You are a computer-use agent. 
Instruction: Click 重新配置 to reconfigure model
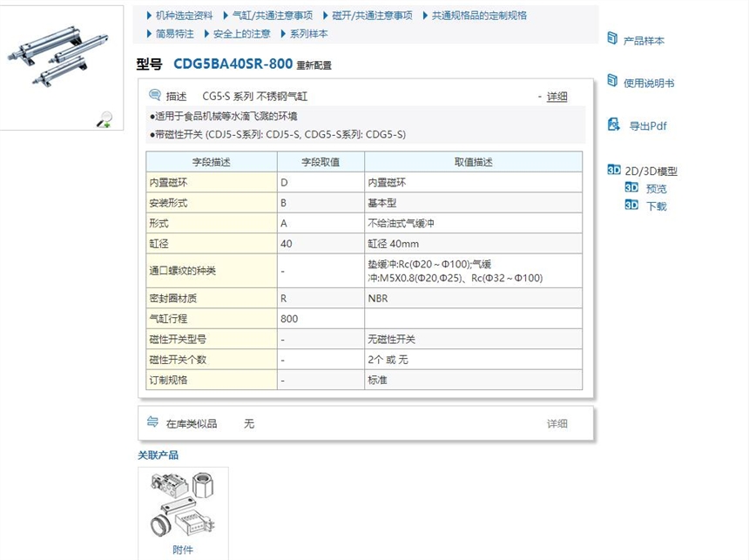pos(314,65)
